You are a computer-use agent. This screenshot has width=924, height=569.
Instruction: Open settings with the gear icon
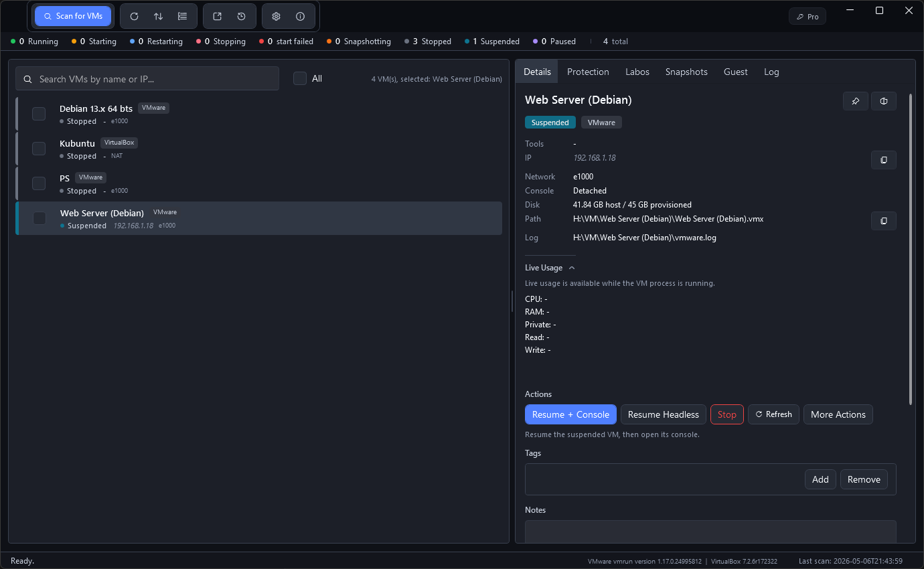(x=276, y=16)
